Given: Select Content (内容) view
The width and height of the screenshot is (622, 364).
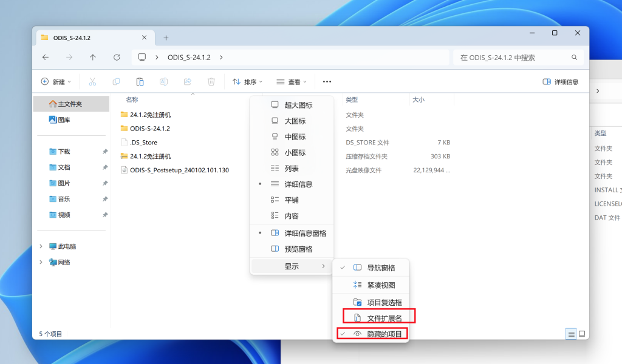Looking at the screenshot, I should point(292,216).
